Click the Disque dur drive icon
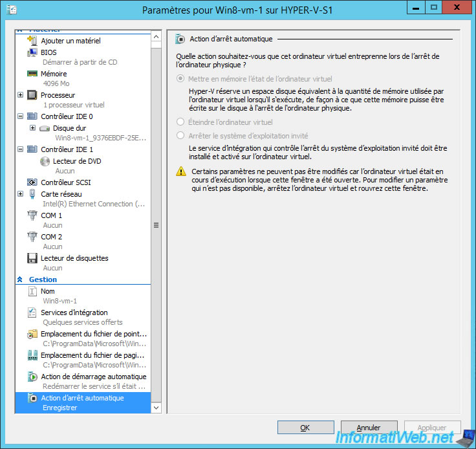Screen dimensions: 476x449 tap(45, 128)
